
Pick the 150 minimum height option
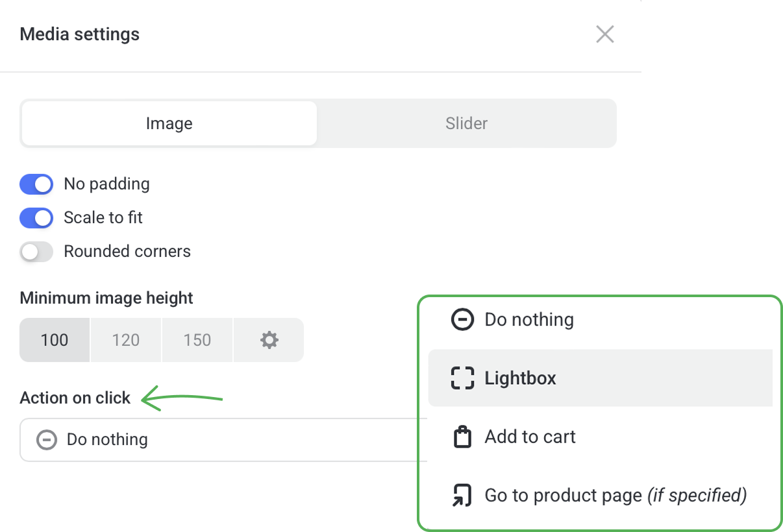(x=197, y=340)
